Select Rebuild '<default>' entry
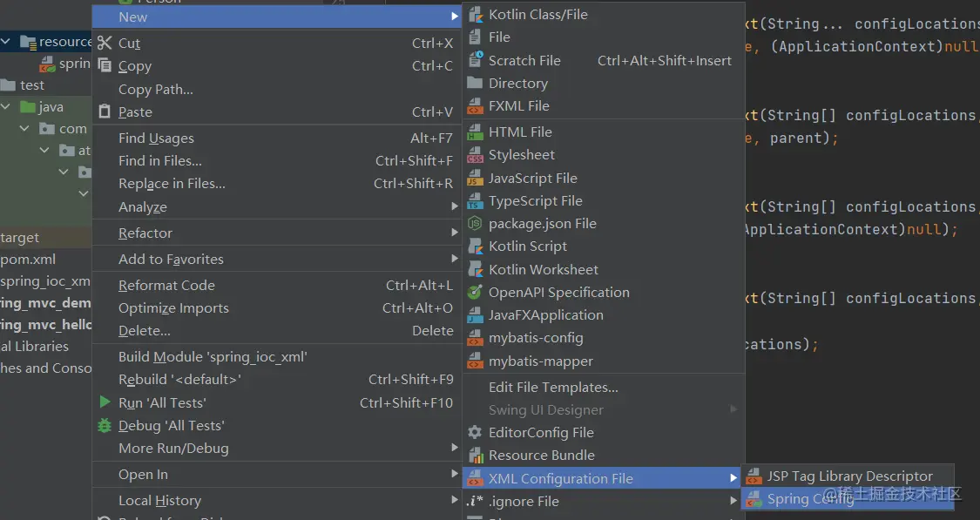The image size is (980, 520). tap(179, 380)
